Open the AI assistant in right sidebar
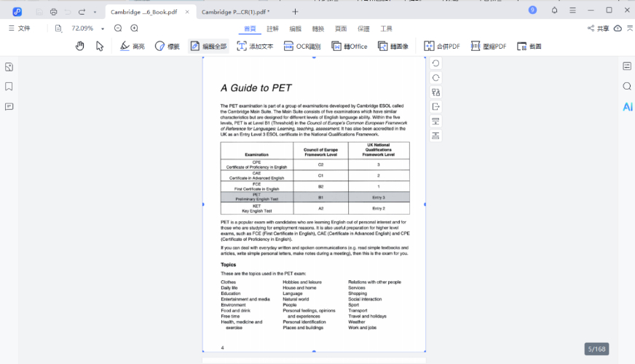The height and width of the screenshot is (364, 635). (627, 107)
